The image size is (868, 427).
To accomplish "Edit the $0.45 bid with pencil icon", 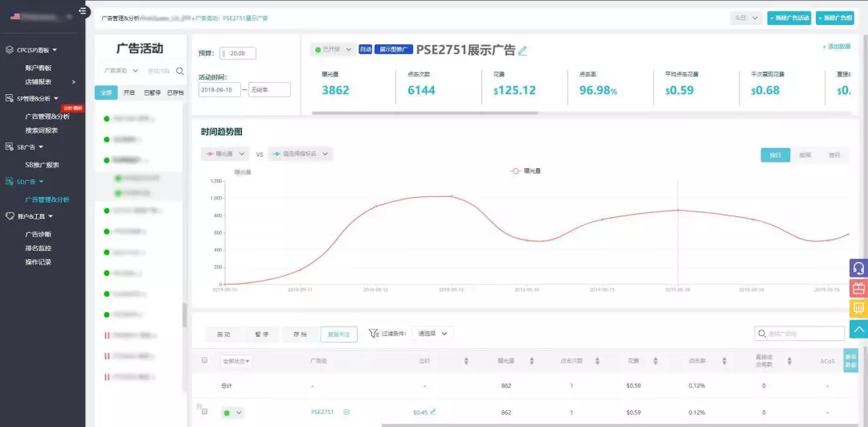I will 433,412.
